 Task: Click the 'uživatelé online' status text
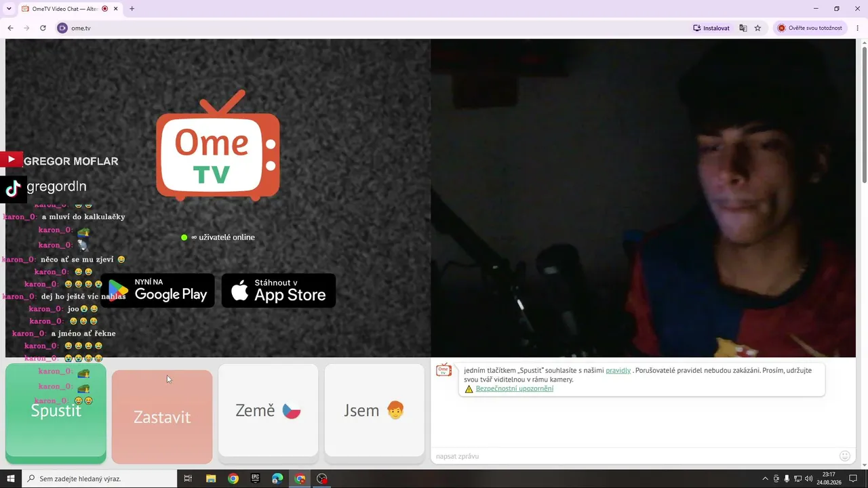223,237
